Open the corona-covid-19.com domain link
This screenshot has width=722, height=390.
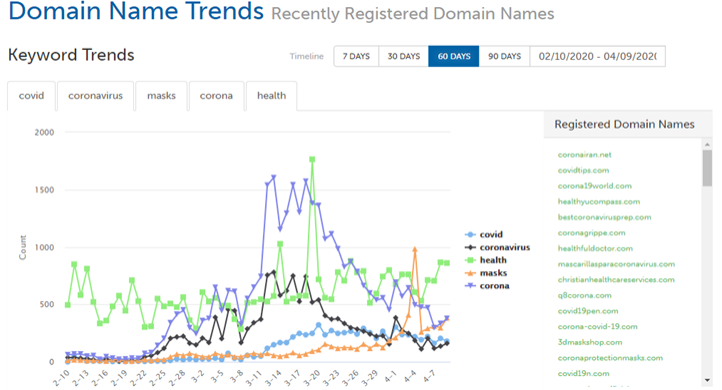(598, 327)
